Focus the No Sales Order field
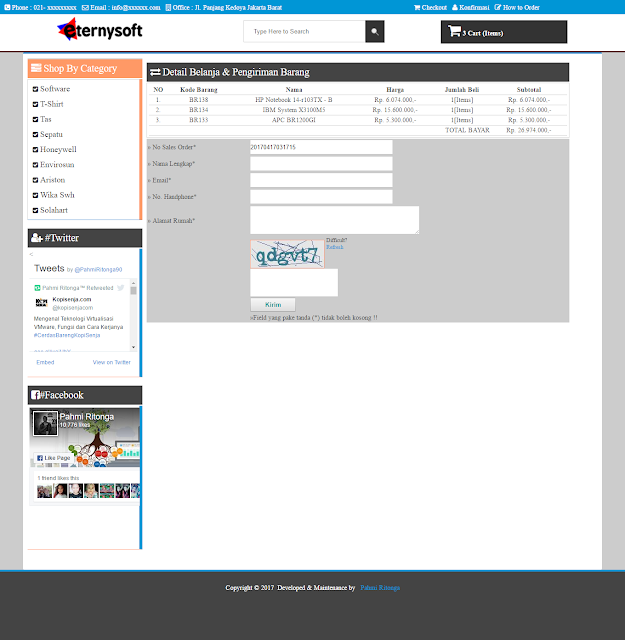The height and width of the screenshot is (640, 625). [x=321, y=147]
